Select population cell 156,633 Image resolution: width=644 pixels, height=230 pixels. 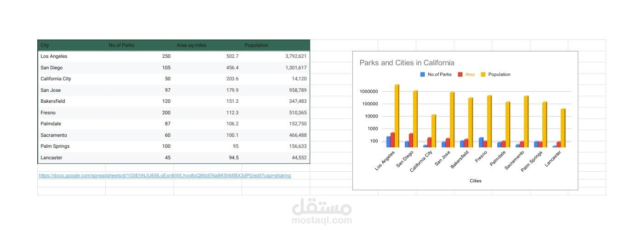pos(298,146)
